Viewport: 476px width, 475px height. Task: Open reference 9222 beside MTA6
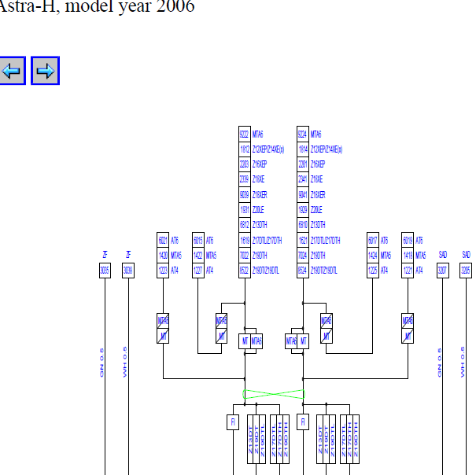tap(245, 134)
